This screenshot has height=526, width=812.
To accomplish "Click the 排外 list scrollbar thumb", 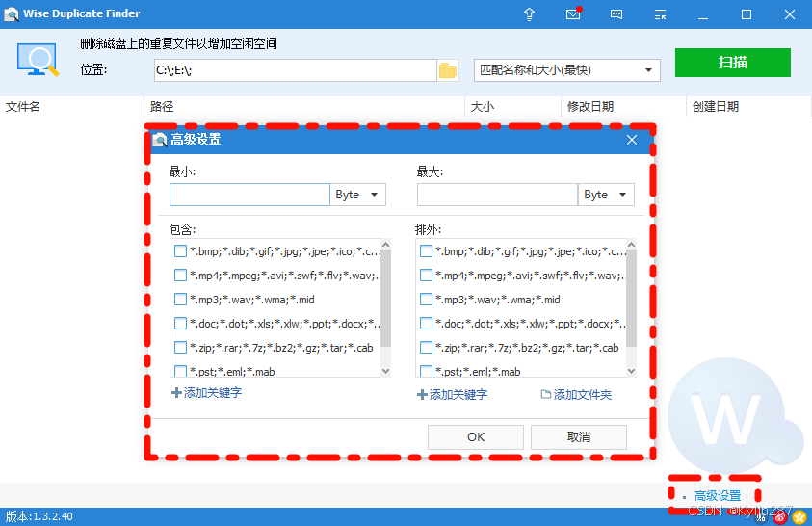I will tap(631, 299).
